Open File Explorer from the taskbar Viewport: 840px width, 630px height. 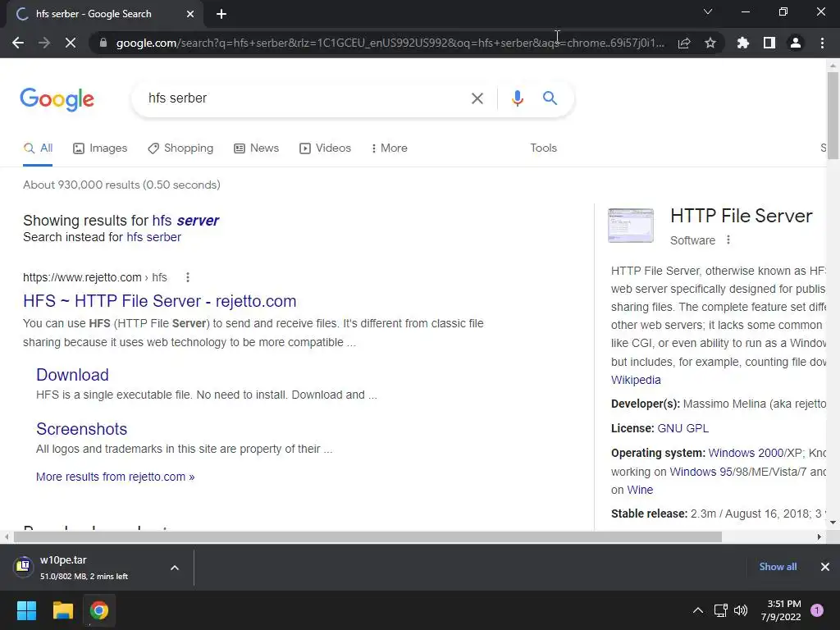62,610
